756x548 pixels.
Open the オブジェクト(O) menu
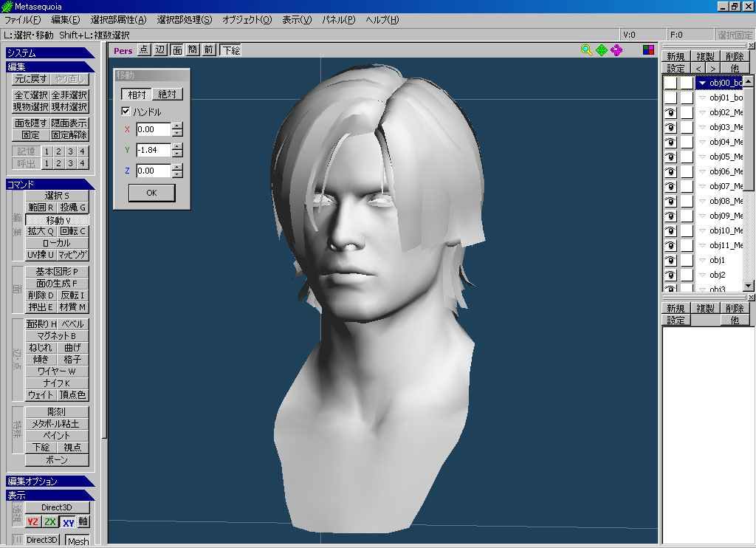coord(247,20)
